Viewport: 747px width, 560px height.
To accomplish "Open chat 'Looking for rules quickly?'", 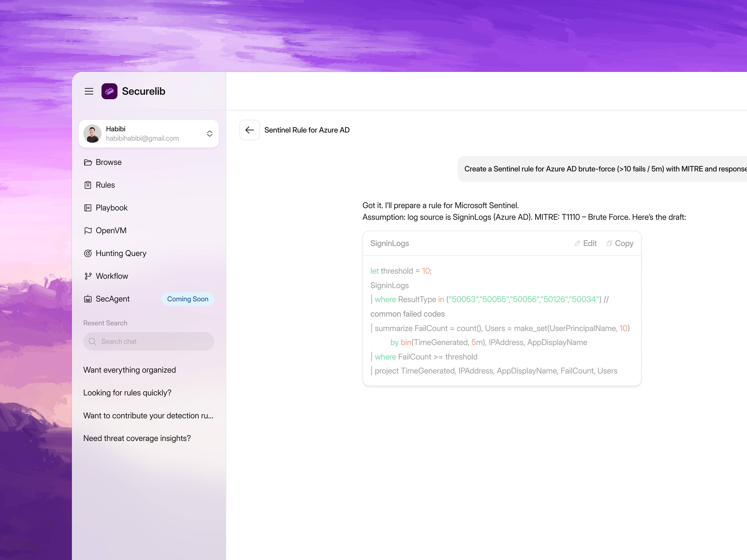I will (127, 393).
